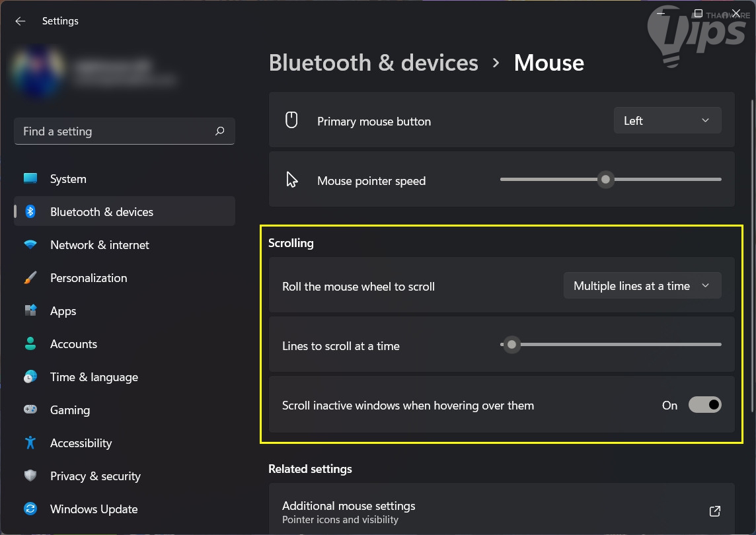Select Time & language in sidebar
Image resolution: width=756 pixels, height=535 pixels.
(x=94, y=377)
